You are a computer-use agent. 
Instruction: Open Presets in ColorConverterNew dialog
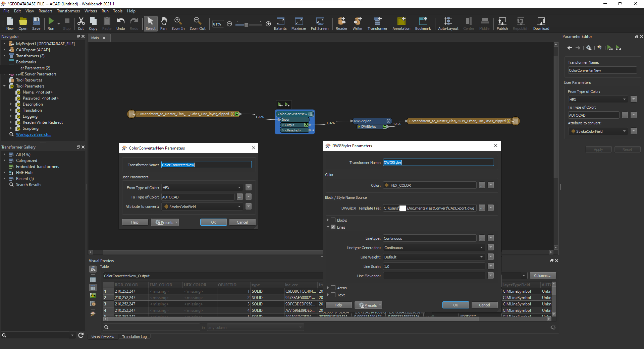165,222
